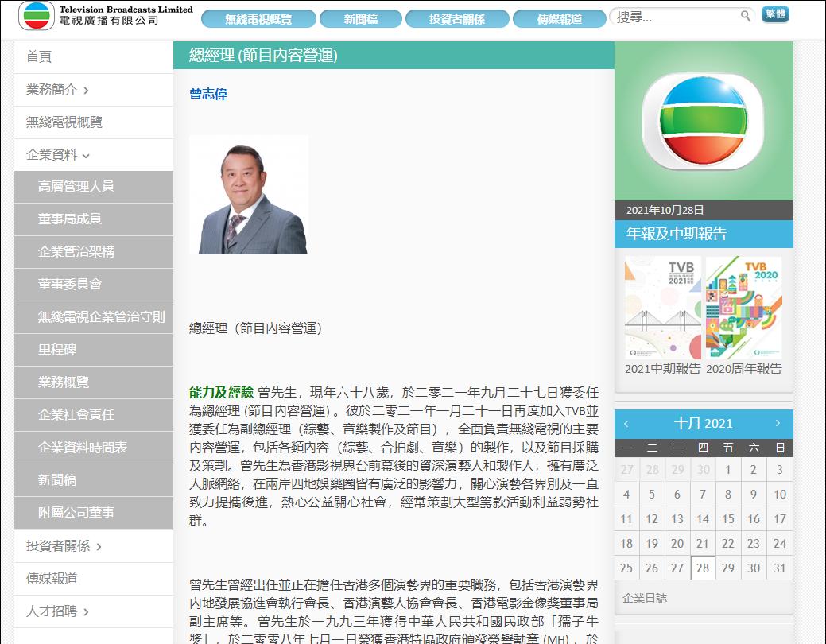The height and width of the screenshot is (644, 826).
Task: Open the 新聞稿 top navigation tab
Action: pos(361,19)
